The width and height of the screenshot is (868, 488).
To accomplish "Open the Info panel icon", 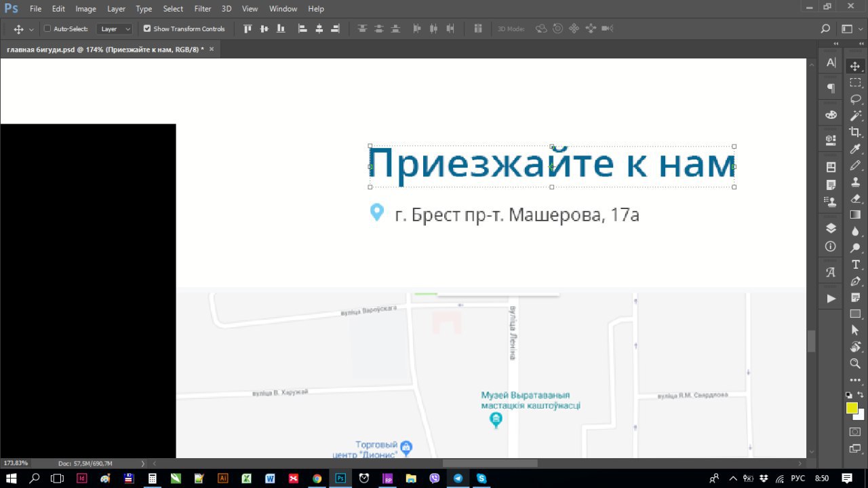I will click(831, 246).
